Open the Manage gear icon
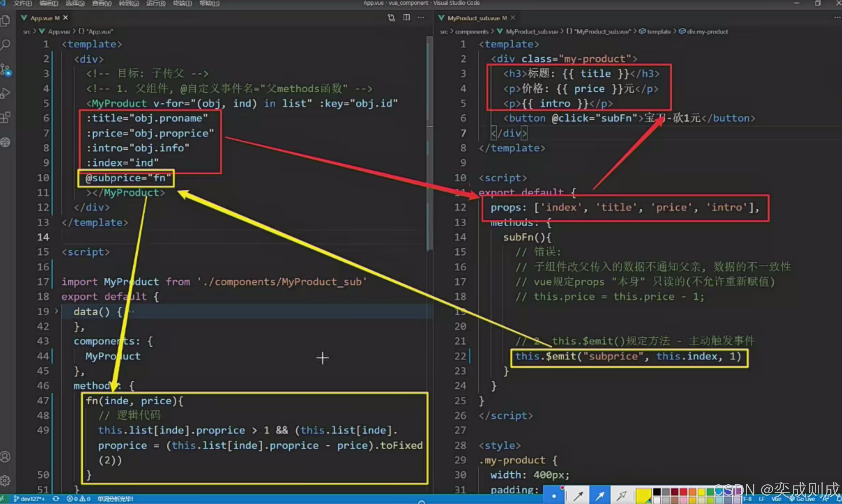The width and height of the screenshot is (842, 504). [x=5, y=481]
